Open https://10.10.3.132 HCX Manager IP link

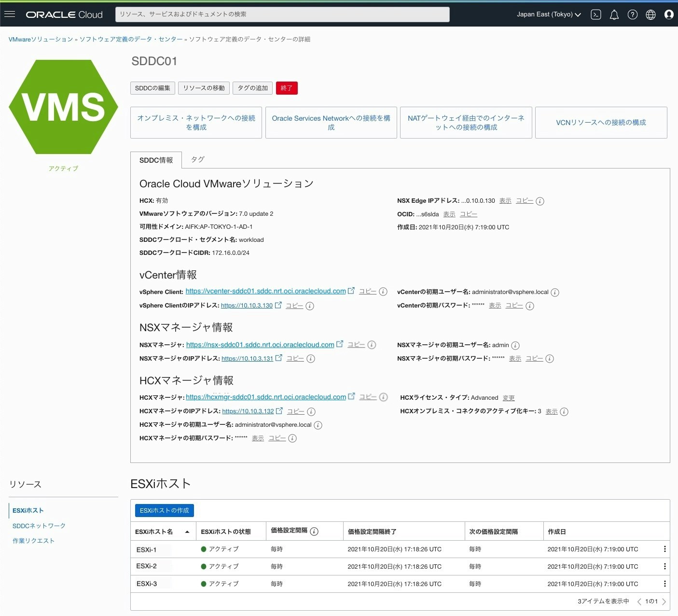248,411
